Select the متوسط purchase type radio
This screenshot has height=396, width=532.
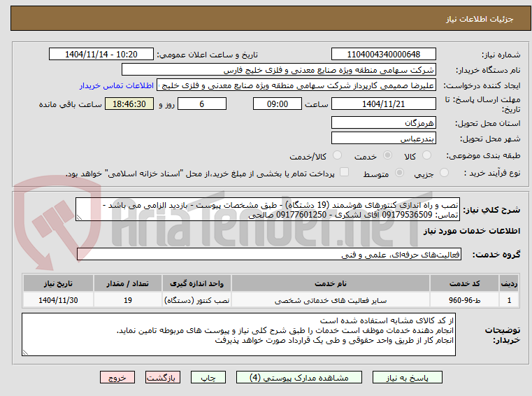(400, 173)
